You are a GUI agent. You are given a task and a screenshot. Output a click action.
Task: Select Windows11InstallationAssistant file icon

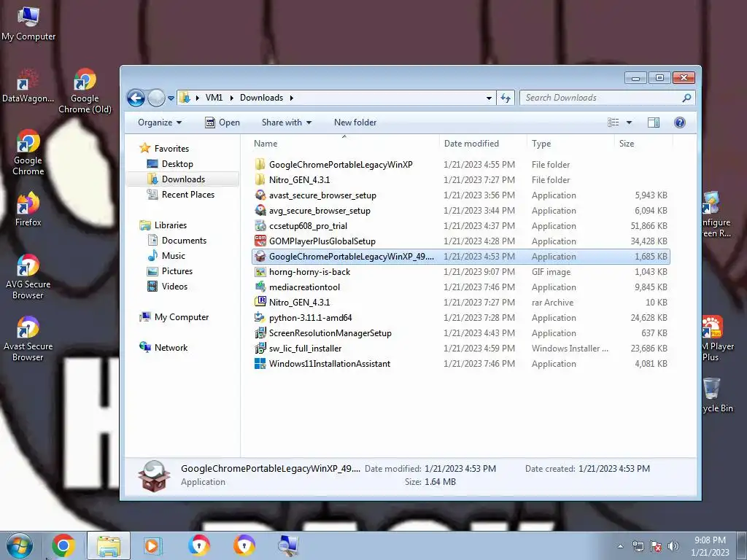click(x=260, y=363)
